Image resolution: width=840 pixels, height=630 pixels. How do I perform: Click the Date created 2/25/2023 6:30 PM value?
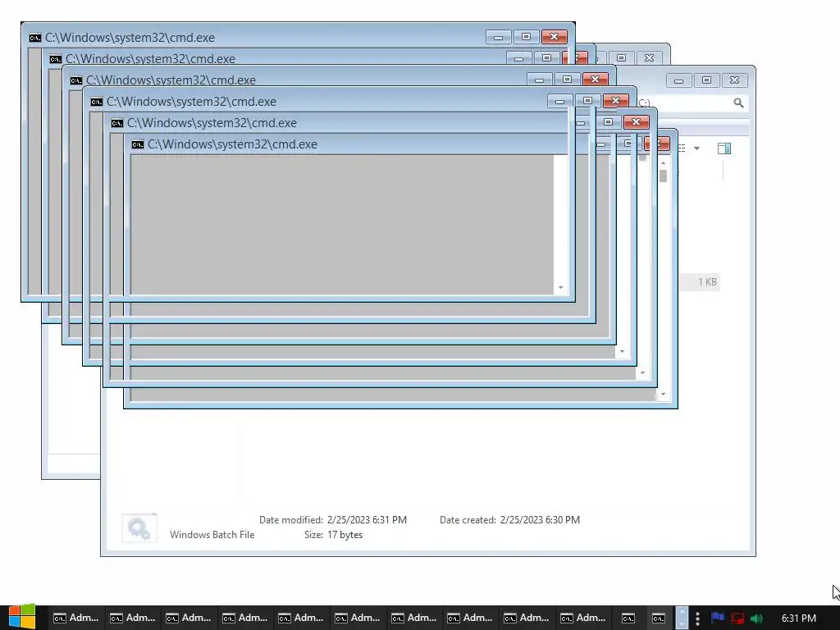540,519
